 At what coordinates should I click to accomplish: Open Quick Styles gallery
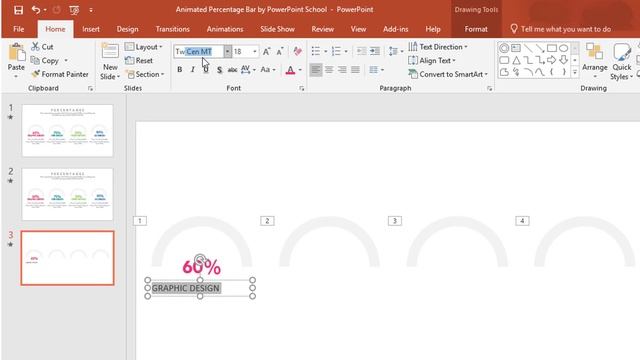[622, 61]
